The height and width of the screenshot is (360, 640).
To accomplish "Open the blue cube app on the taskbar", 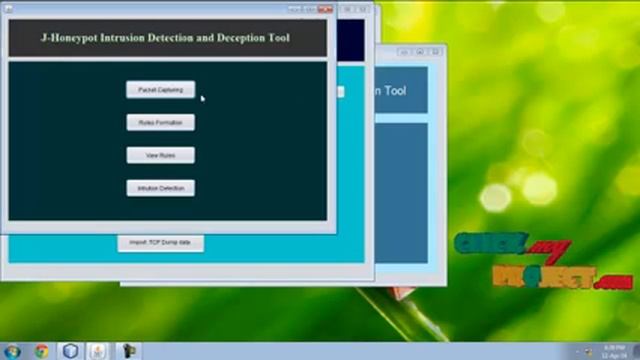I will (x=70, y=351).
